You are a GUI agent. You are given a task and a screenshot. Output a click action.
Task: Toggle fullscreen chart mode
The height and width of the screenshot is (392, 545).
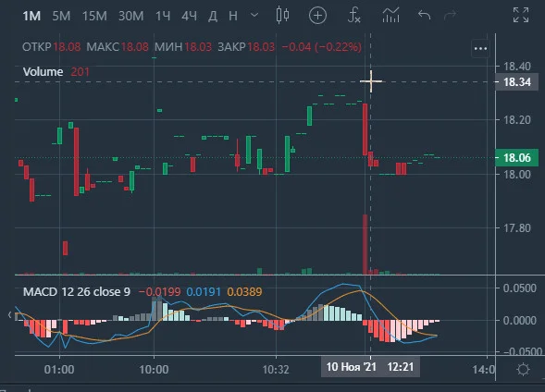tap(521, 16)
